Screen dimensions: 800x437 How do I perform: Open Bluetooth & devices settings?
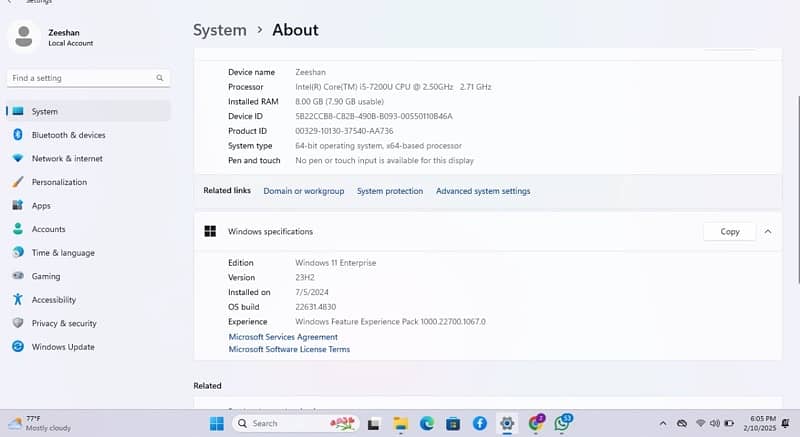tap(68, 135)
